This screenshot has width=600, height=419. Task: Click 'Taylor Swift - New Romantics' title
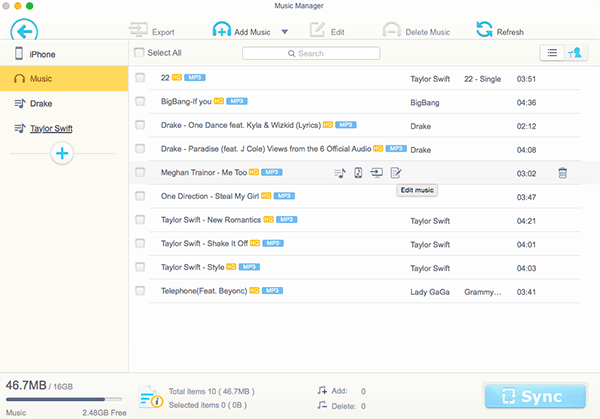[x=211, y=220]
